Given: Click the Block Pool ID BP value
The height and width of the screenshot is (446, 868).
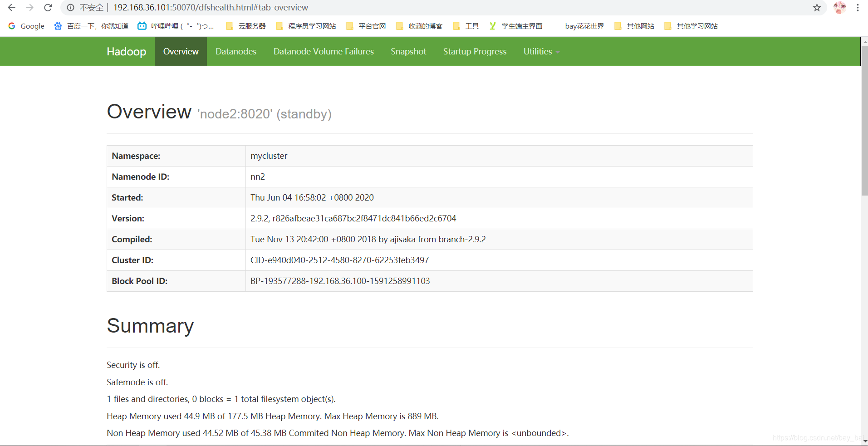Looking at the screenshot, I should [x=340, y=281].
